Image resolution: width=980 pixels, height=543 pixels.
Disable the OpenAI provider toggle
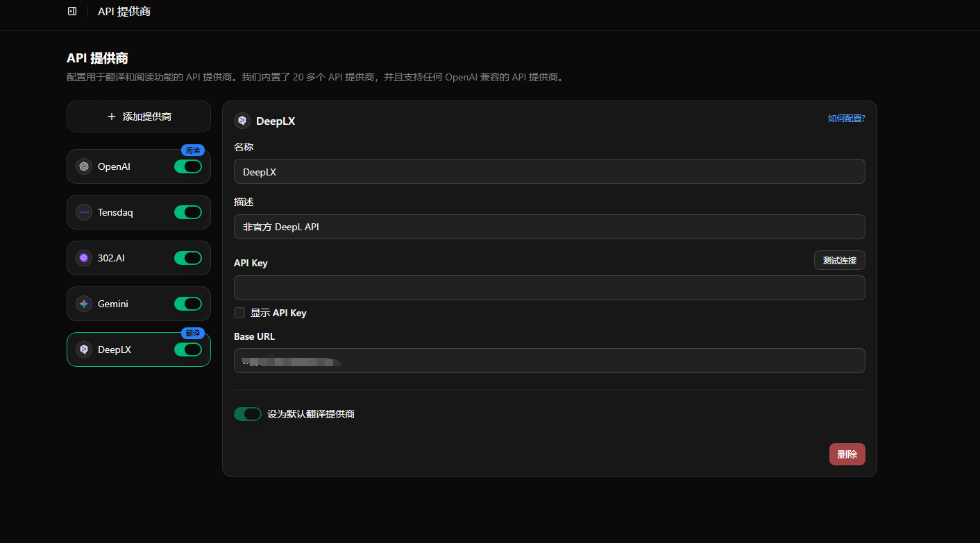pos(188,166)
